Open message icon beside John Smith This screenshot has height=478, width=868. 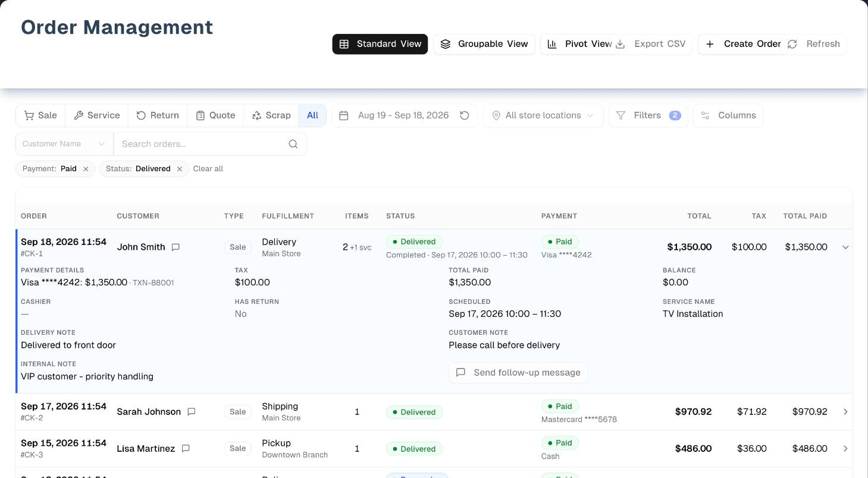[x=176, y=247]
